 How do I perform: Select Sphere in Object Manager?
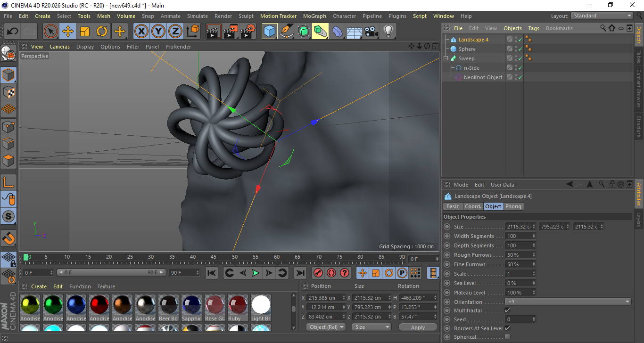pos(467,49)
